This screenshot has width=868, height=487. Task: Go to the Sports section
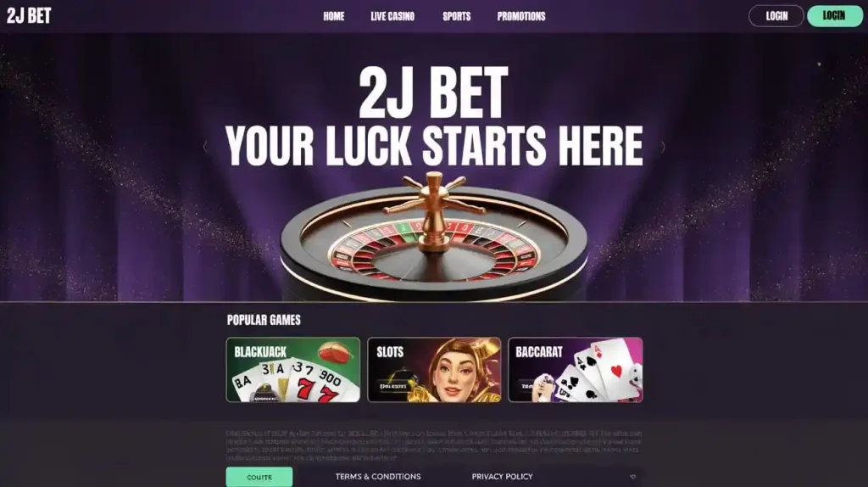457,17
